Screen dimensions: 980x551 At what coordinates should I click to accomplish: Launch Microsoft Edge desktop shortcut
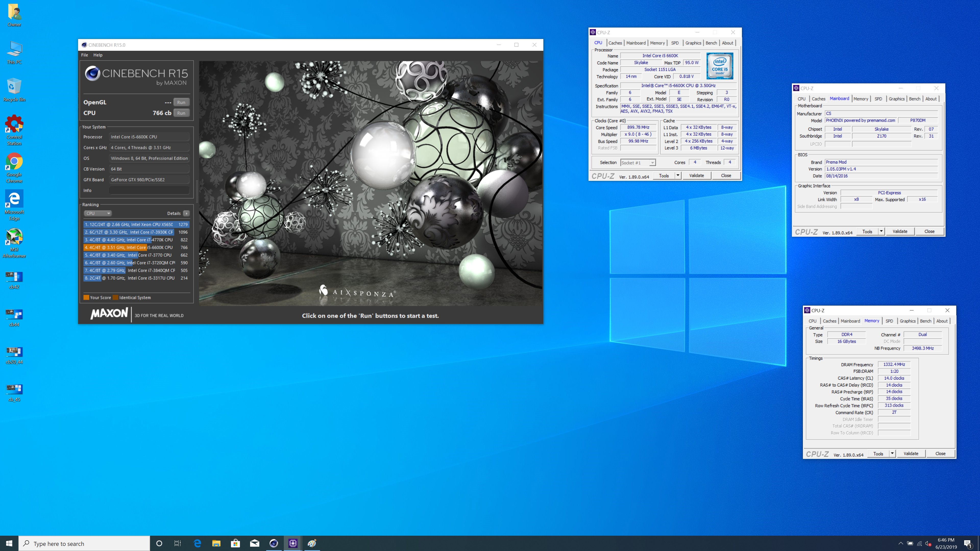coord(14,205)
